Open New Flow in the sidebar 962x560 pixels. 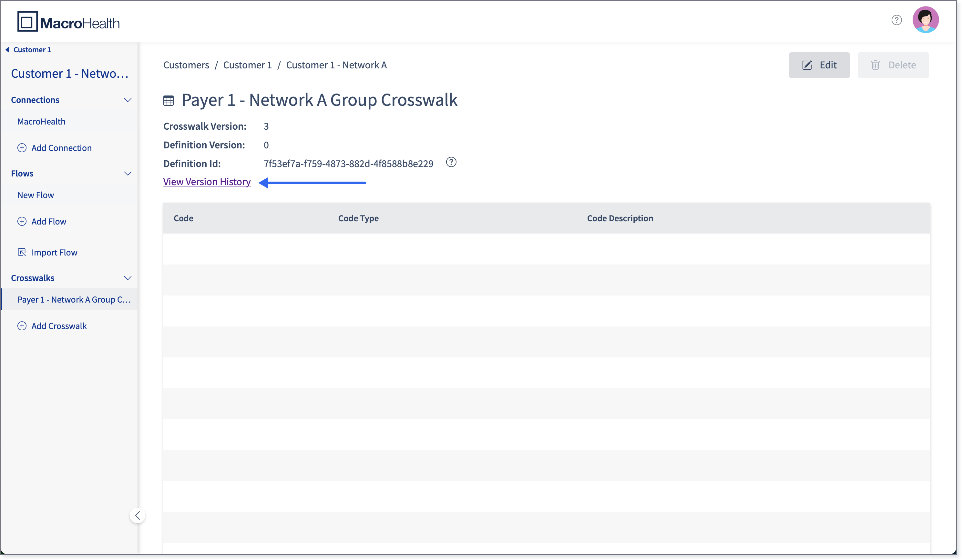tap(36, 195)
